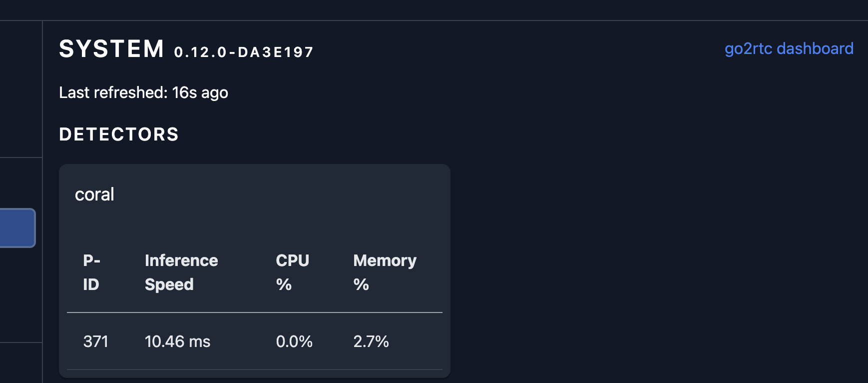Click the coral detector card title
This screenshot has width=868, height=383.
[94, 194]
